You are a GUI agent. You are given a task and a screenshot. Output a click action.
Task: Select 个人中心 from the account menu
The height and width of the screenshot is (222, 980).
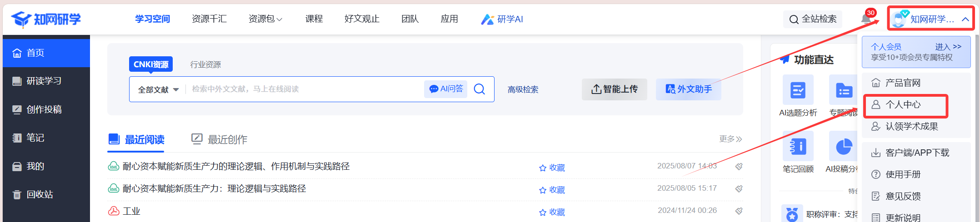pos(903,105)
